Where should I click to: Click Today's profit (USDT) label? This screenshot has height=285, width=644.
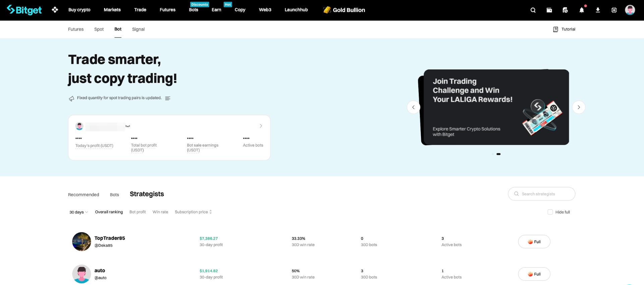[x=94, y=146]
